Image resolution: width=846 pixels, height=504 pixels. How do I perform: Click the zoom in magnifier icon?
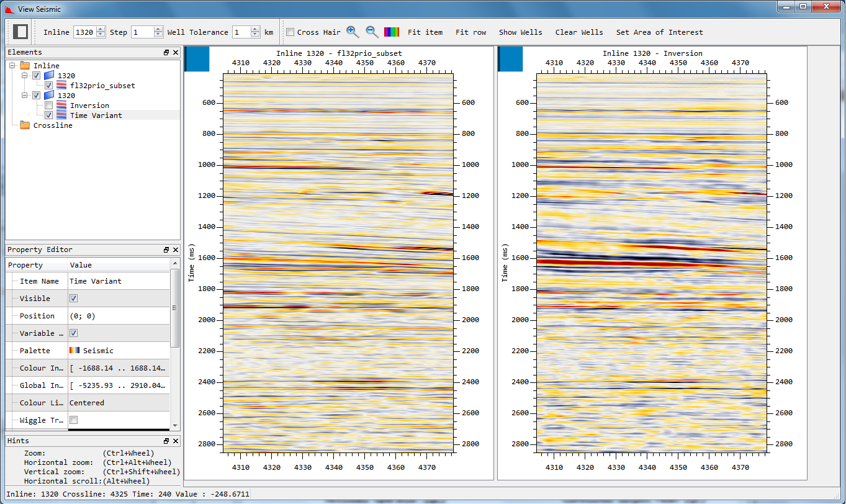(353, 32)
